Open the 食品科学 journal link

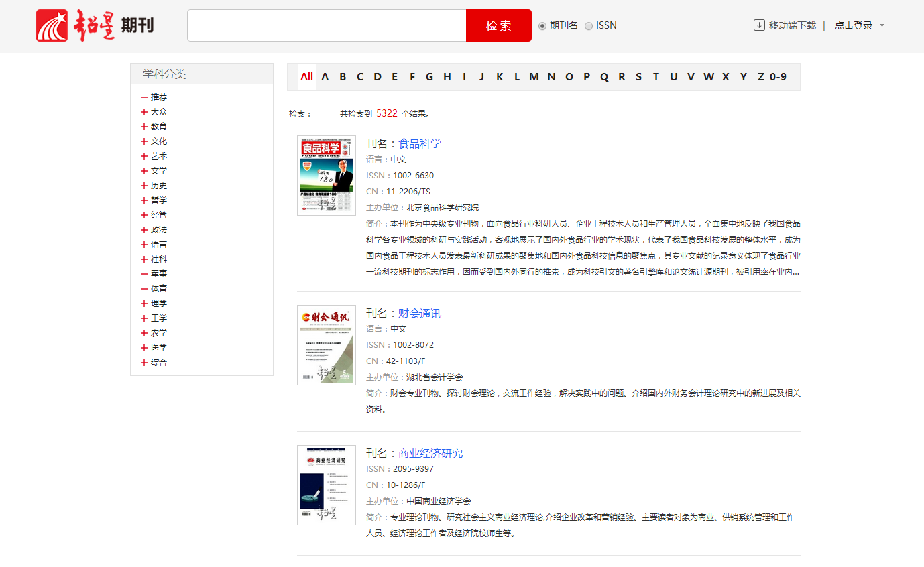click(x=420, y=143)
